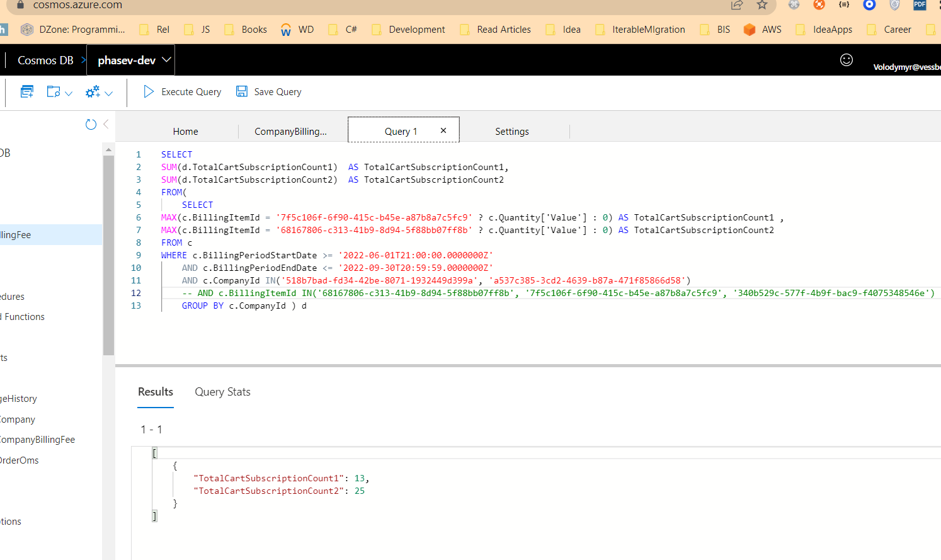This screenshot has height=560, width=941.
Task: Click the Cosmos DB breadcrumb link
Action: [45, 60]
